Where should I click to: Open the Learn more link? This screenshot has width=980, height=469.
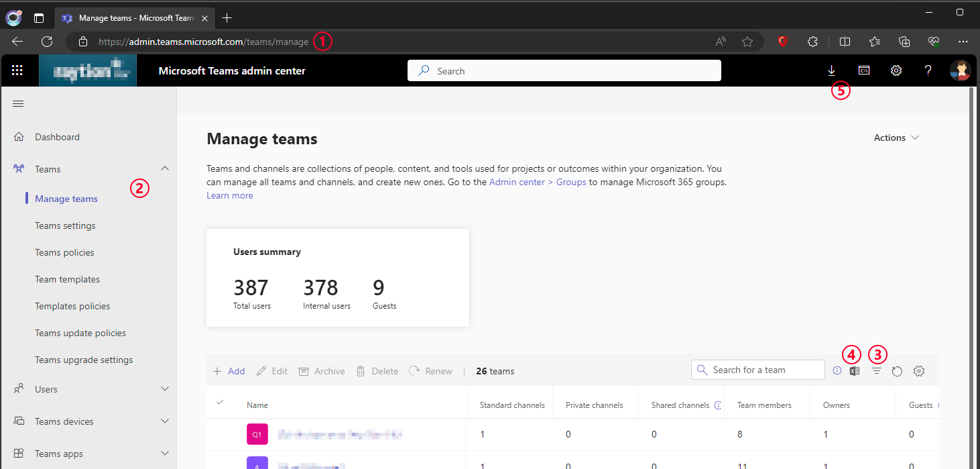(229, 195)
